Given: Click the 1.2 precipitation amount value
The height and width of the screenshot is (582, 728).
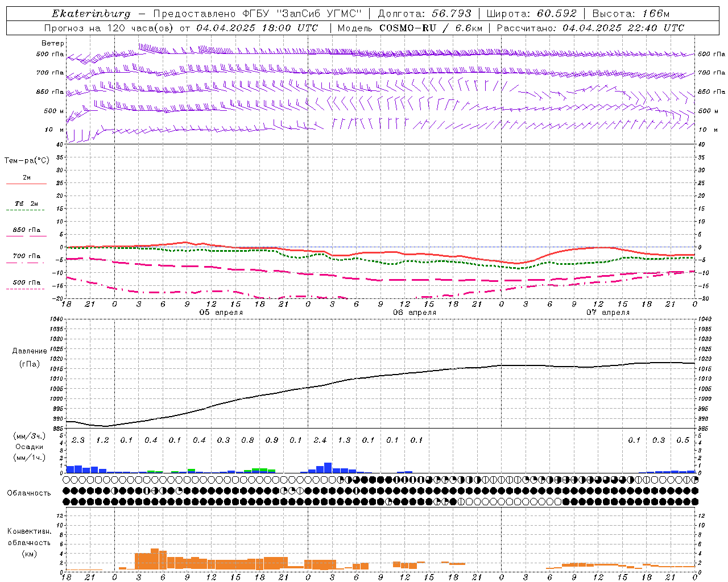Looking at the screenshot, I should click(102, 440).
